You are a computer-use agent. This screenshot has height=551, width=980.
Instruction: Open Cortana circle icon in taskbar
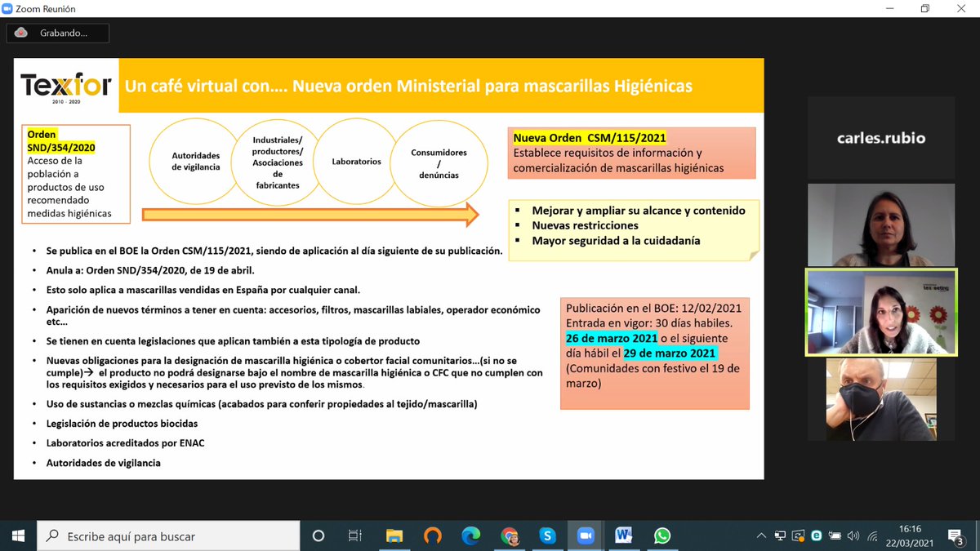318,536
